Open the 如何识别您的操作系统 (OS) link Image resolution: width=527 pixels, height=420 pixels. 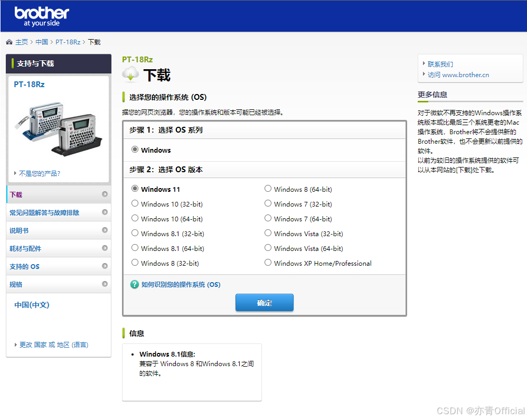181,284
